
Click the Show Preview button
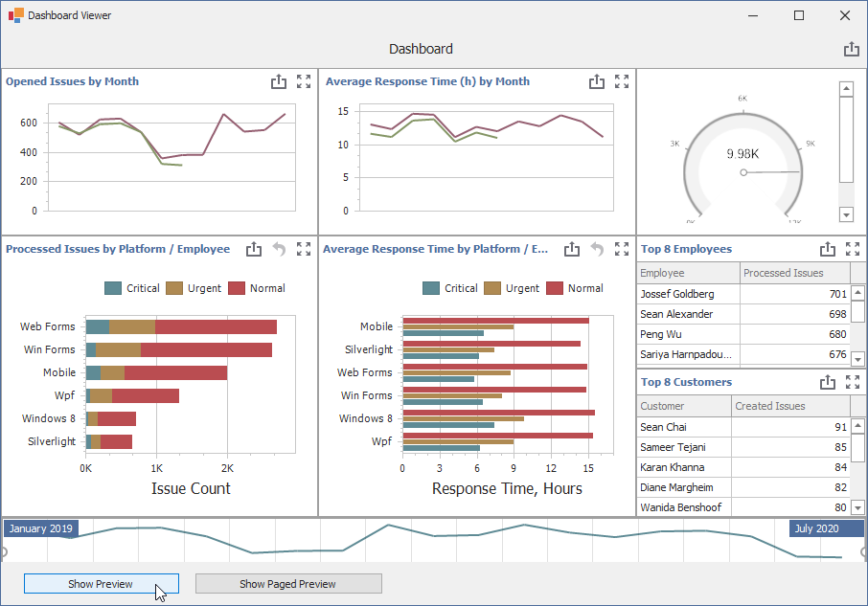[101, 583]
